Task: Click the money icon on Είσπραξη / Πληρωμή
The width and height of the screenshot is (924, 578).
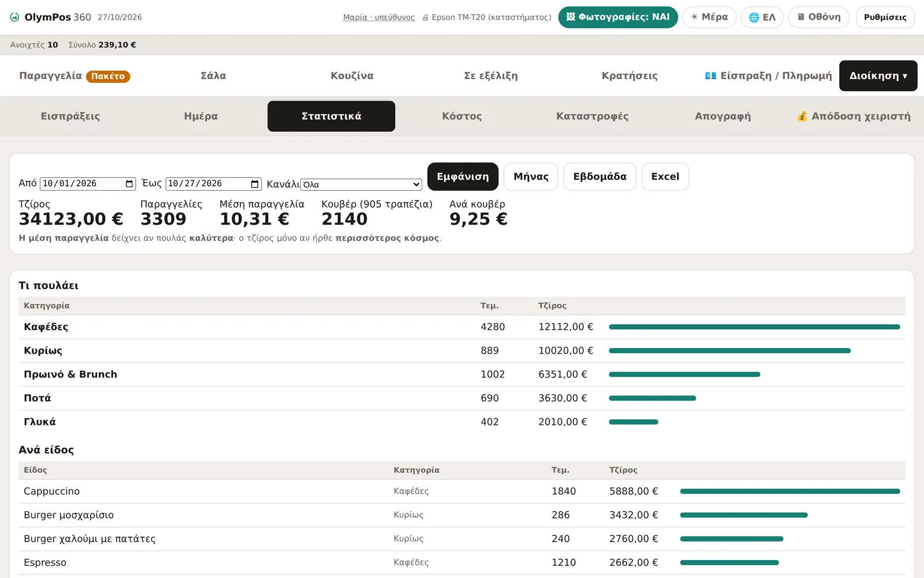Action: point(710,76)
